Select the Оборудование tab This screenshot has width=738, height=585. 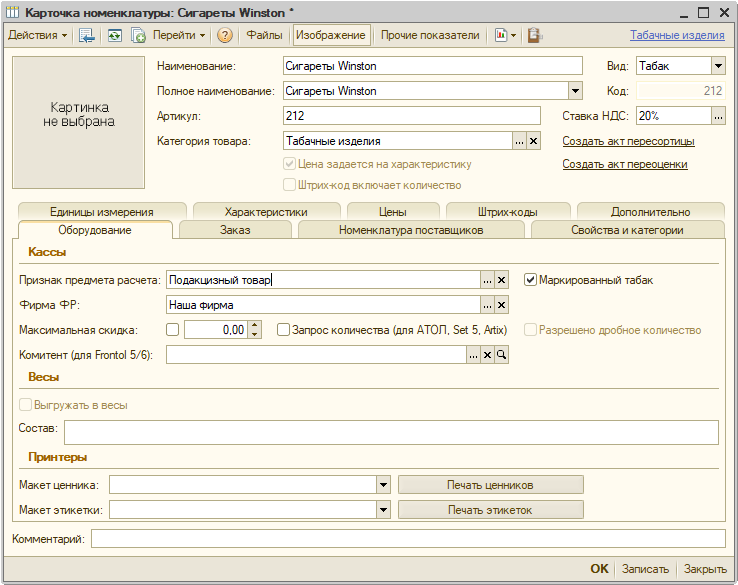click(x=95, y=230)
